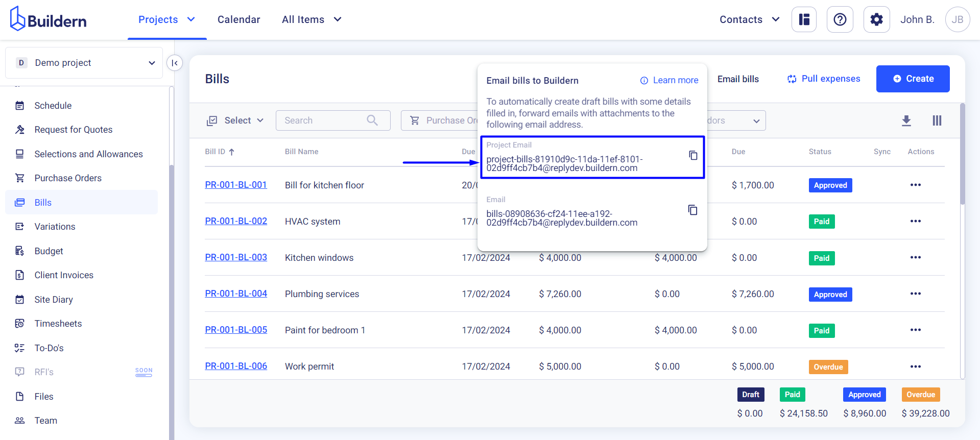Open the layout panel icon in header

[804, 19]
